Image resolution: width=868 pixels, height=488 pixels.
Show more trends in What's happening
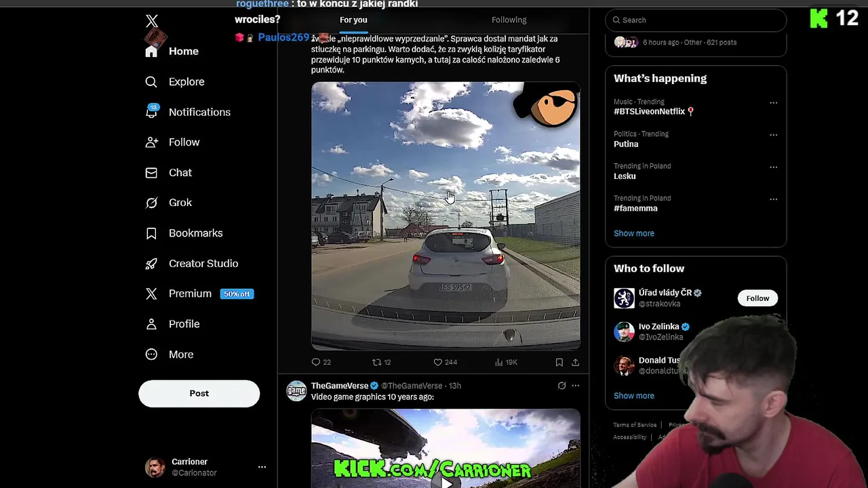click(x=634, y=233)
